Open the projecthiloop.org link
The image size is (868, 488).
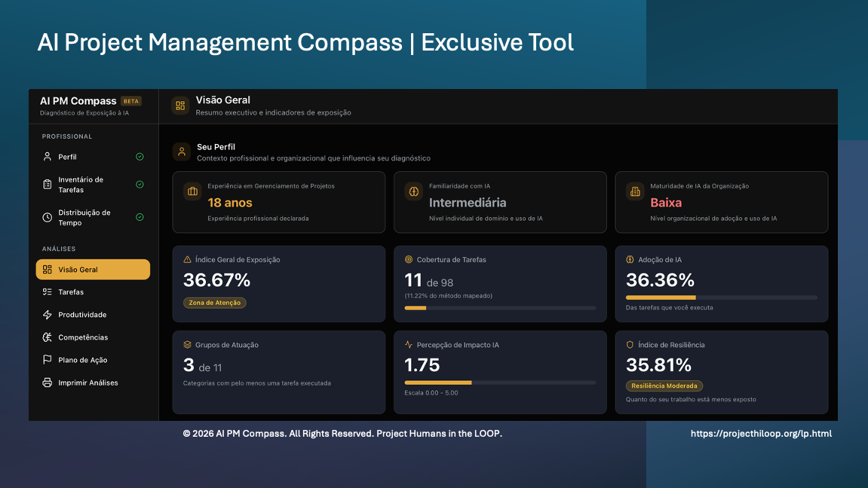tap(762, 434)
